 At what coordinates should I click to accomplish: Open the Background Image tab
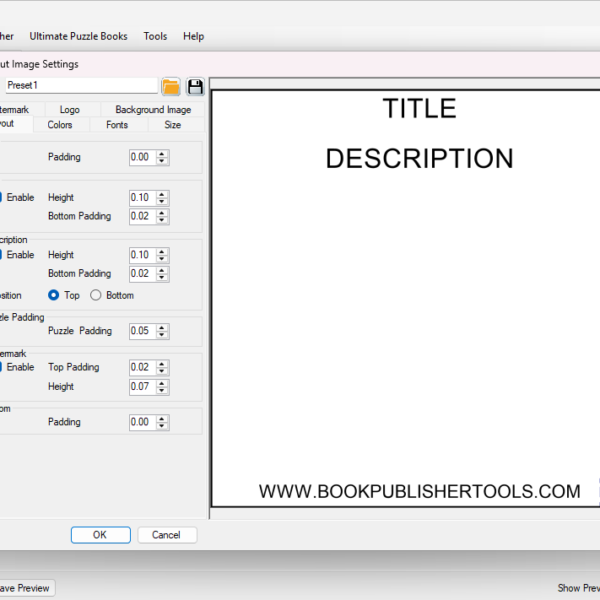coord(153,110)
